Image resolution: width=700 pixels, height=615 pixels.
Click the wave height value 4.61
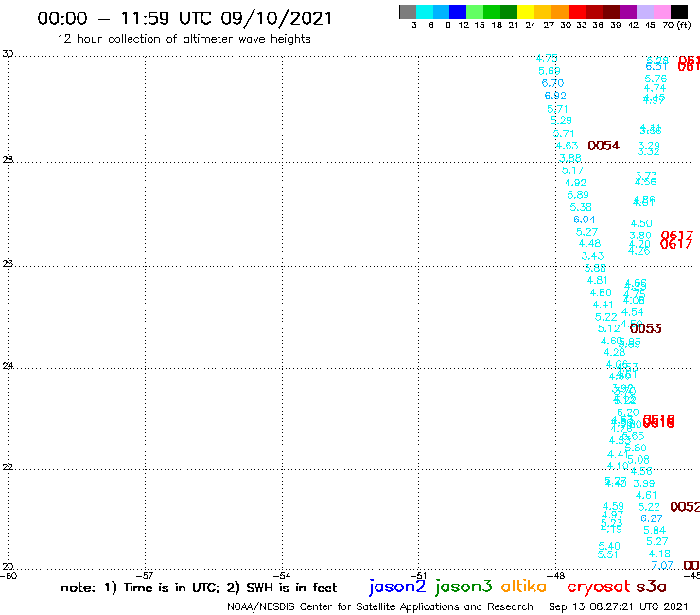point(646,495)
